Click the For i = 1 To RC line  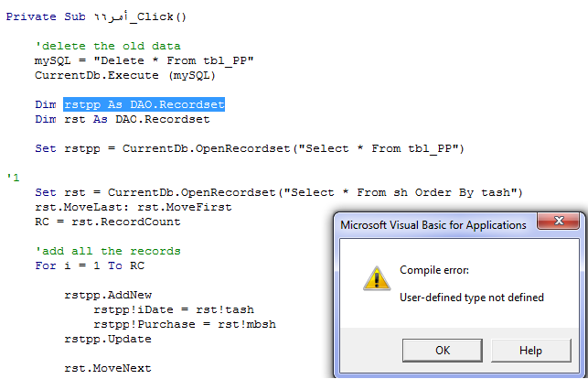click(x=90, y=265)
